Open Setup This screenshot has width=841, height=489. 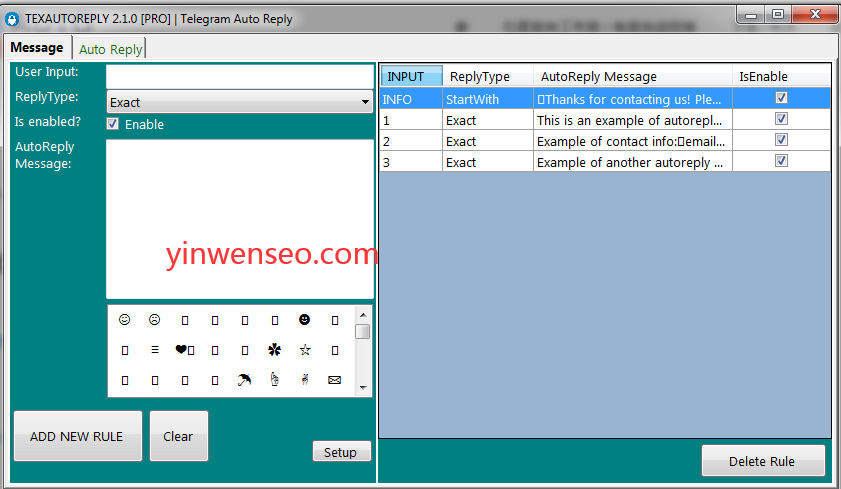[341, 452]
